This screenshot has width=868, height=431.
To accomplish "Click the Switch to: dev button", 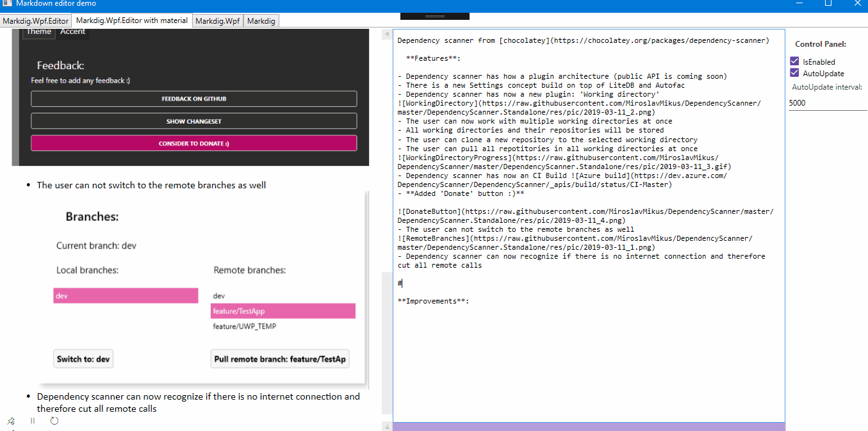I will tap(83, 359).
